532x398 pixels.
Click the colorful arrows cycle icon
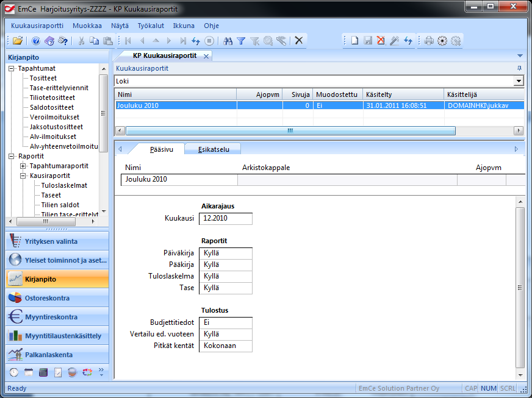[87, 372]
